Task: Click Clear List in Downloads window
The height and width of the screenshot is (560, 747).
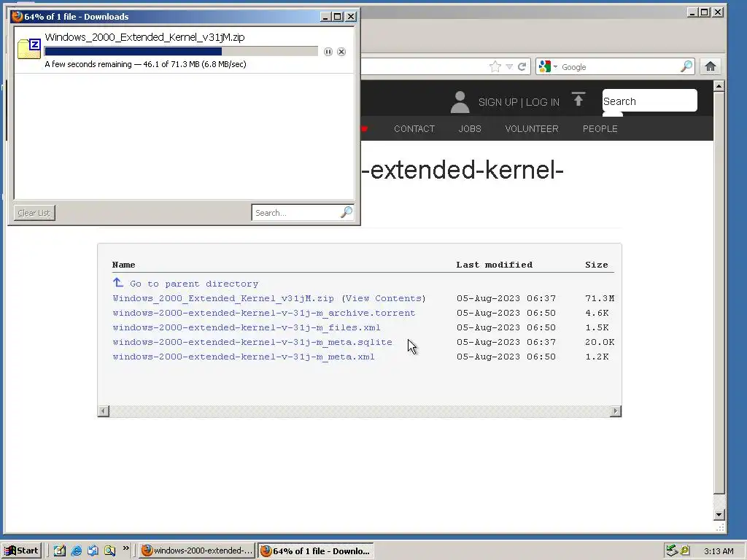Action: [x=34, y=213]
